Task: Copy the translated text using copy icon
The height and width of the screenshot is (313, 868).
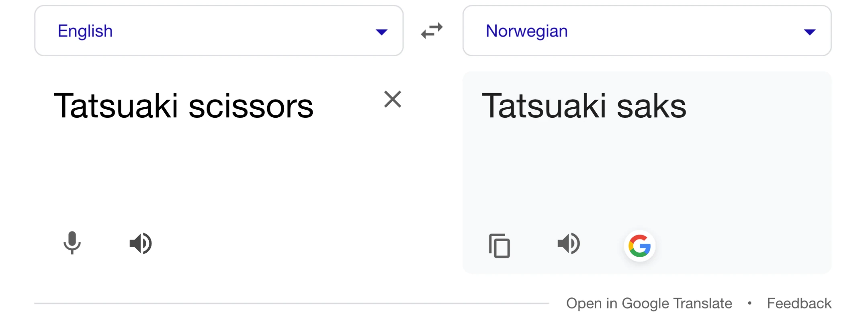Action: pos(498,246)
